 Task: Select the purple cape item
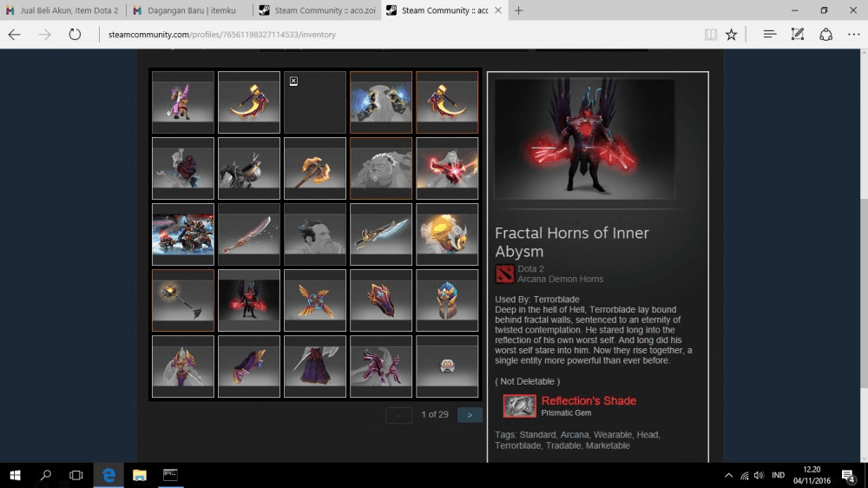[x=314, y=366]
